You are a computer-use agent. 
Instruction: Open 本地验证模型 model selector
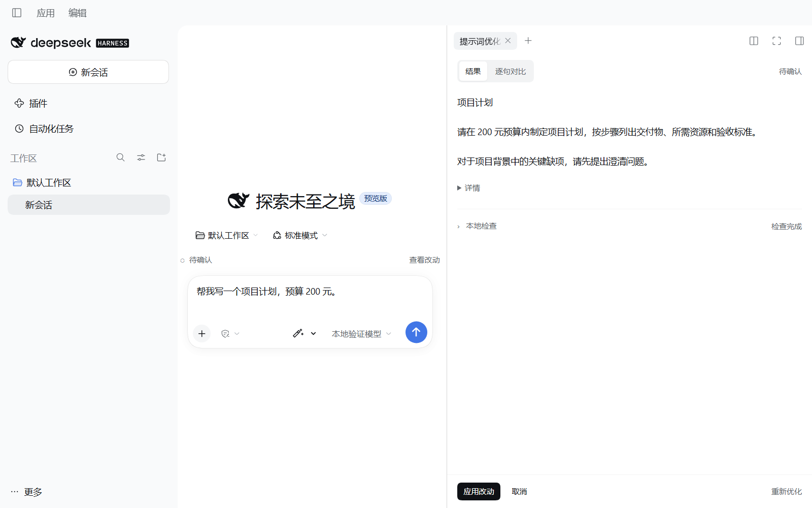point(361,334)
